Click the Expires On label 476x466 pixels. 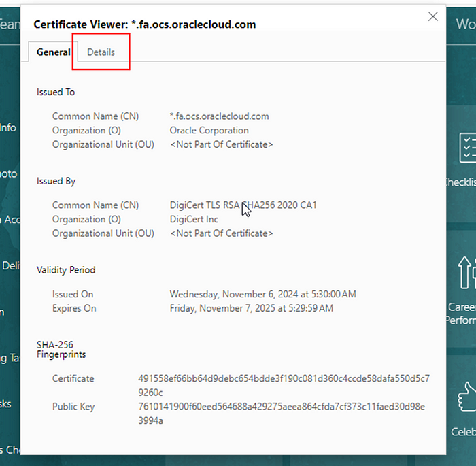coord(74,308)
